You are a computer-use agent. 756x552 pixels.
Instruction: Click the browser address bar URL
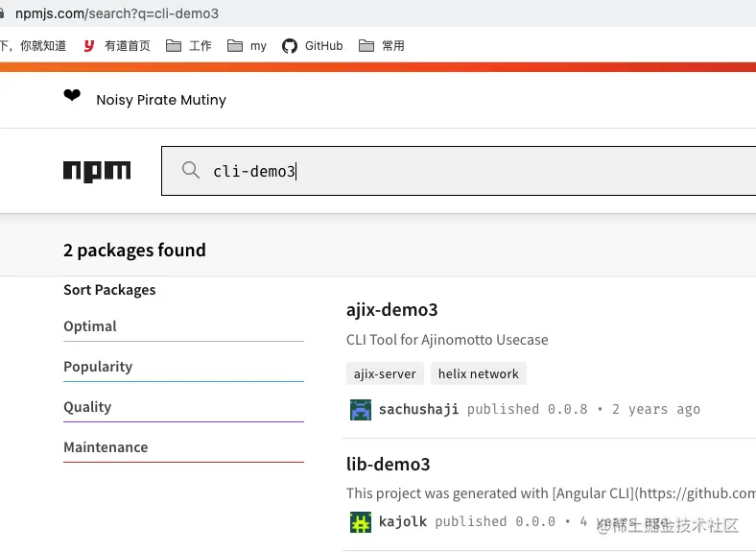click(117, 13)
